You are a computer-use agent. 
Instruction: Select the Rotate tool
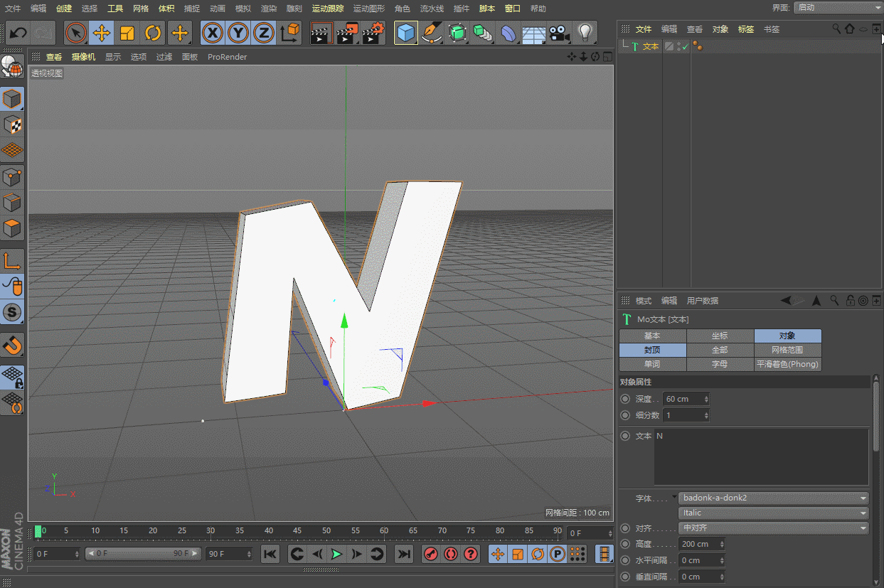click(x=153, y=33)
